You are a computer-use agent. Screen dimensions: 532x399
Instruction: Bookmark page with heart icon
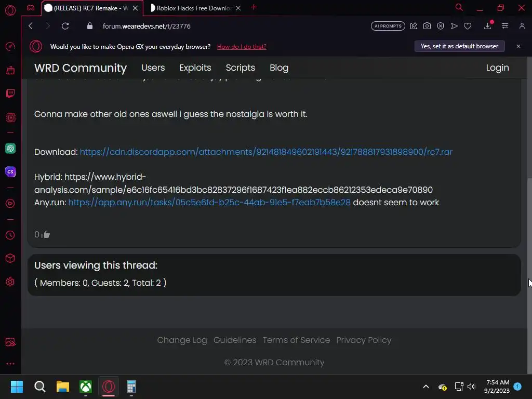click(x=468, y=26)
